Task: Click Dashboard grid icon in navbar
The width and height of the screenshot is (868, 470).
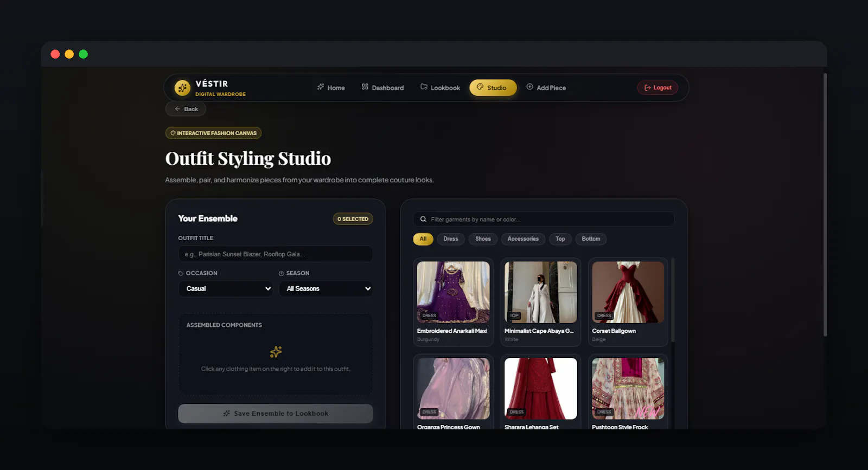Action: (365, 87)
